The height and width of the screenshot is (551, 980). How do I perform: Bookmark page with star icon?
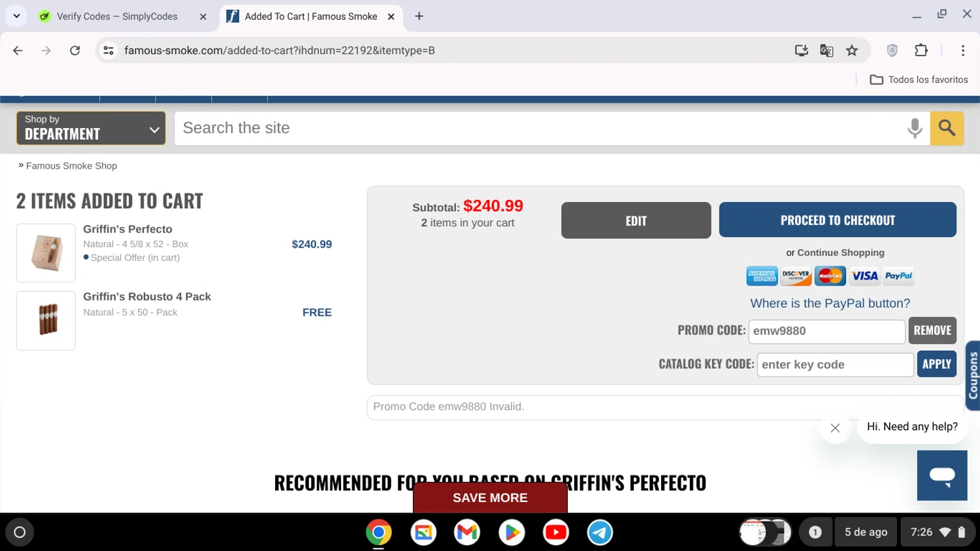[852, 50]
